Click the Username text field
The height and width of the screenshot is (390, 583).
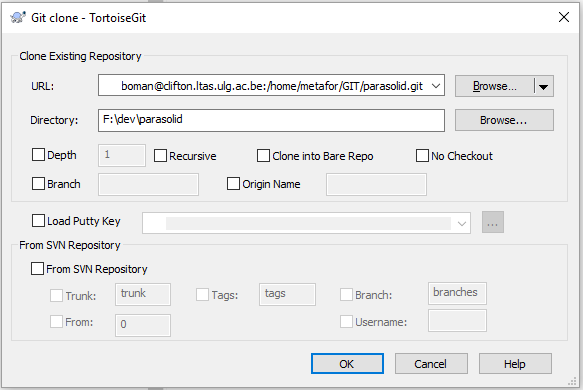pyautogui.click(x=457, y=320)
